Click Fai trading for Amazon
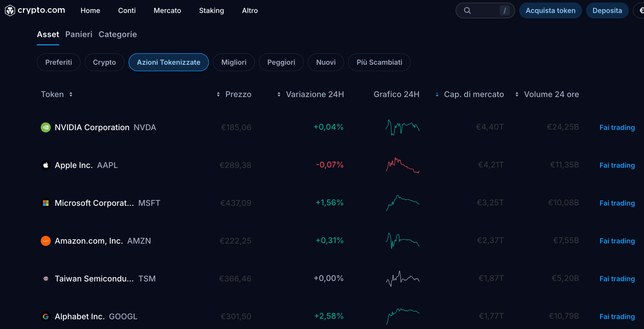This screenshot has width=644, height=329. click(617, 241)
